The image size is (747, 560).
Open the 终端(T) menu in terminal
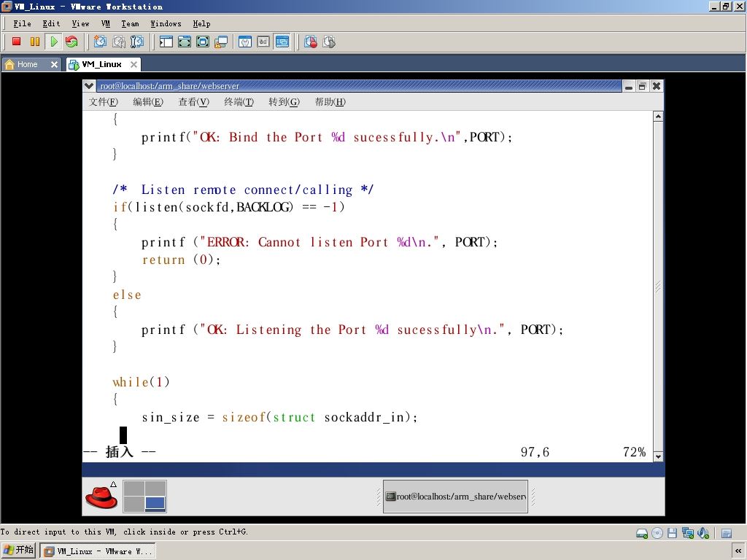(239, 101)
